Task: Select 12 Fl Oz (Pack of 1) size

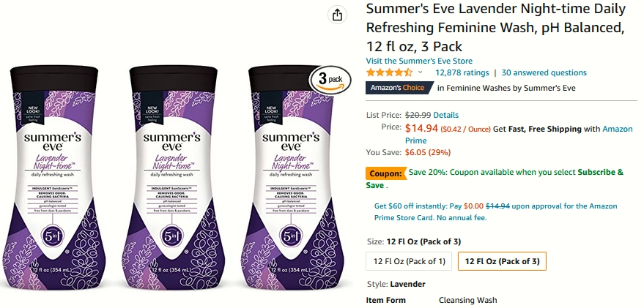Action: 409,261
